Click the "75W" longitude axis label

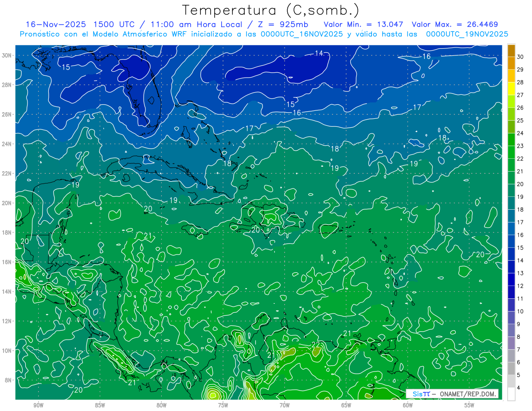(223, 405)
